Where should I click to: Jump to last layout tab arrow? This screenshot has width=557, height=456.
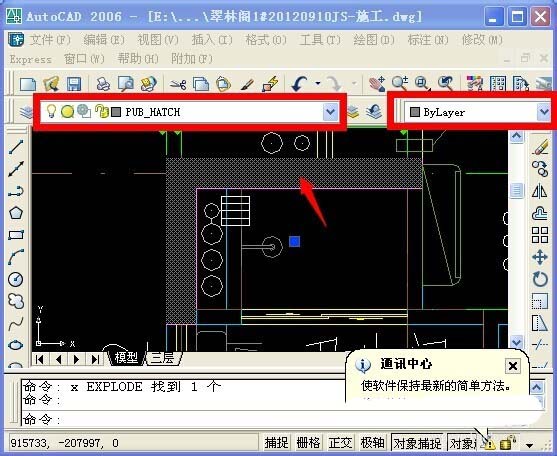pyautogui.click(x=95, y=359)
